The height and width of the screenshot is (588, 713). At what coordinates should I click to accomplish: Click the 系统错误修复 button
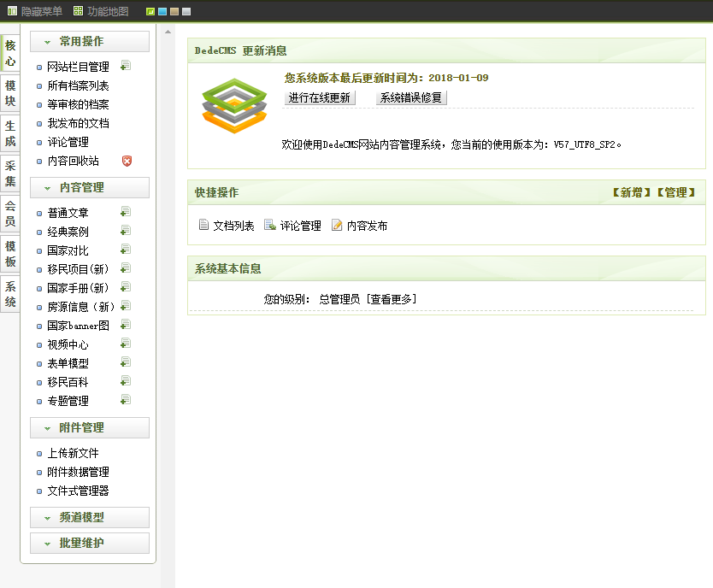[x=411, y=97]
